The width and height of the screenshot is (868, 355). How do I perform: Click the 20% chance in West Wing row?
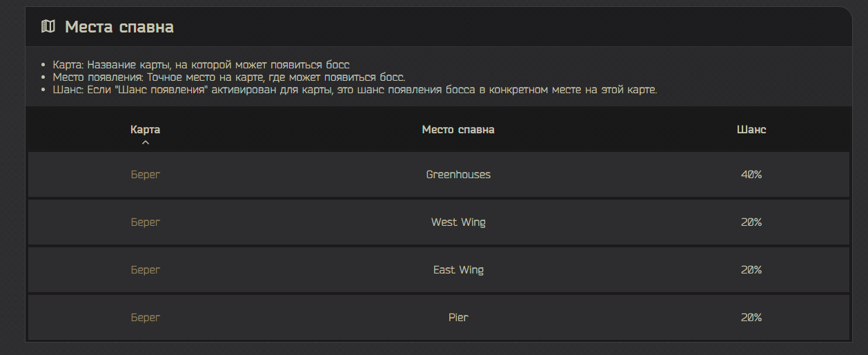[x=751, y=222]
